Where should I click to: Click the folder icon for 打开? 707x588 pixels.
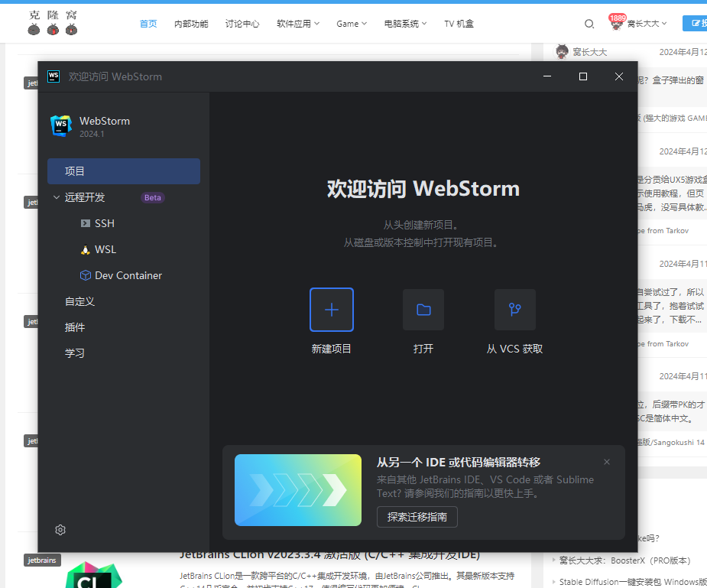coord(423,310)
